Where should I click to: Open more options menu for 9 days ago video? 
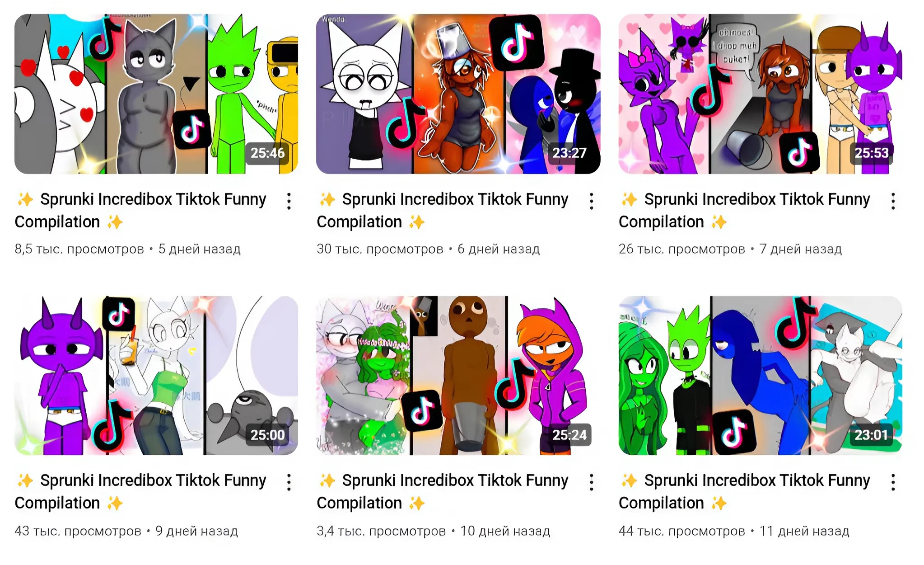pyautogui.click(x=289, y=482)
